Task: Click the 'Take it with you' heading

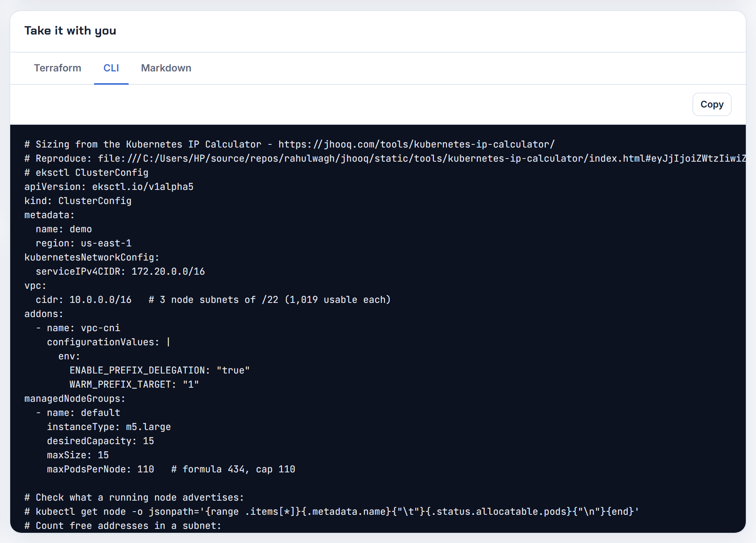Action: pyautogui.click(x=70, y=31)
